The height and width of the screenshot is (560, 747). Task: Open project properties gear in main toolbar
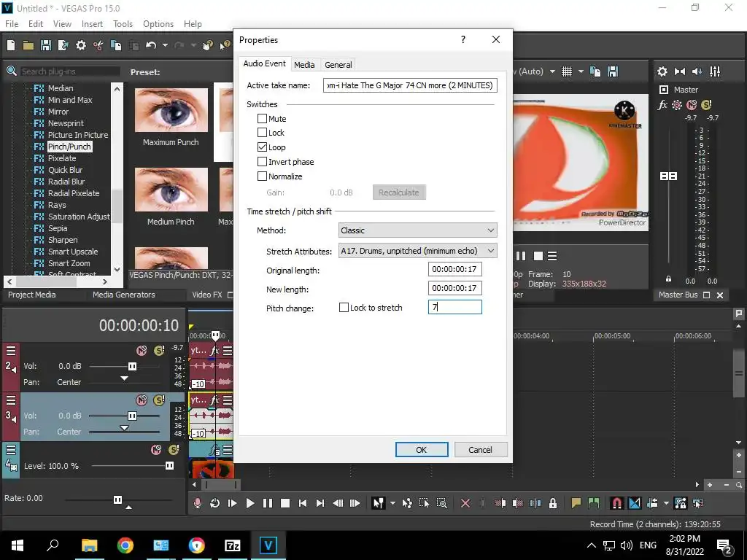click(81, 45)
